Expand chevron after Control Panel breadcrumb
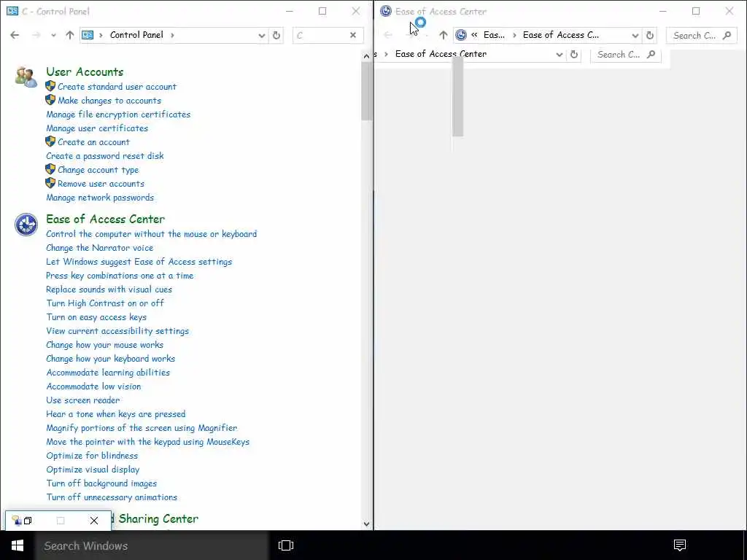This screenshot has height=560, width=747. pos(172,35)
